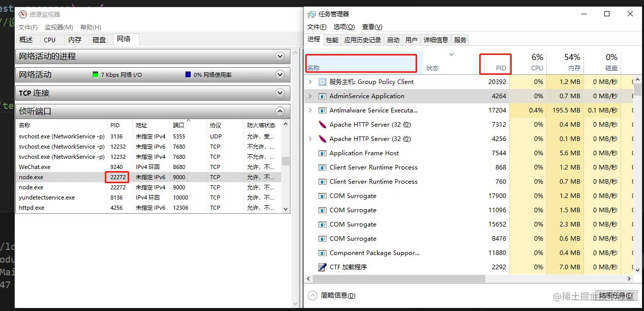Expand the Antimalware Service Executable row
Viewport: 644px width, 311px height.
coord(310,110)
